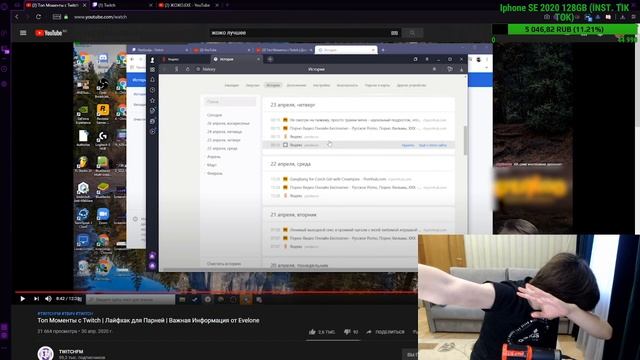
Task: Open the YouTube guide hamburger menu
Action: click(x=23, y=33)
